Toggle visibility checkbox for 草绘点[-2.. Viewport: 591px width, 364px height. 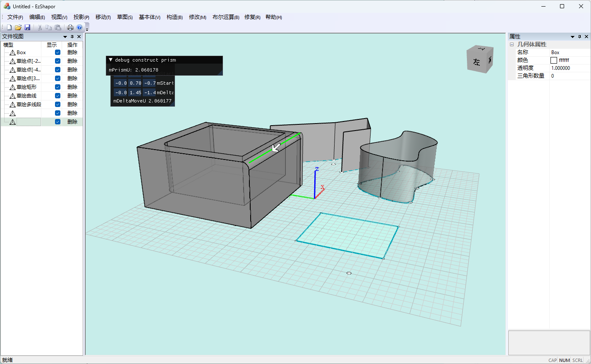pos(57,61)
